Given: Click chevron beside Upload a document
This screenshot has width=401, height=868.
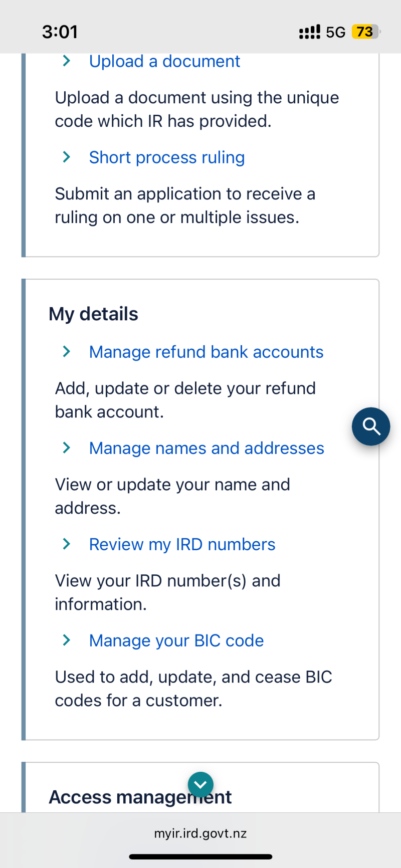Looking at the screenshot, I should point(66,61).
